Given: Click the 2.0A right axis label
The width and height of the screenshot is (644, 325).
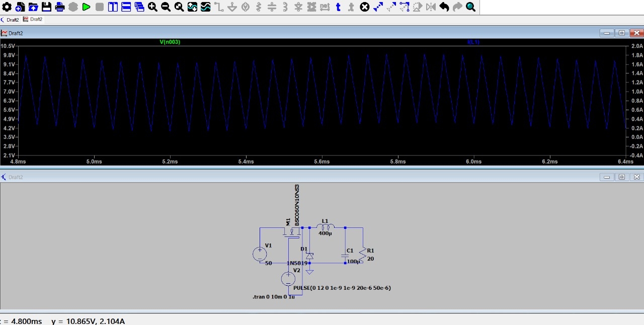Looking at the screenshot, I should click(637, 46).
